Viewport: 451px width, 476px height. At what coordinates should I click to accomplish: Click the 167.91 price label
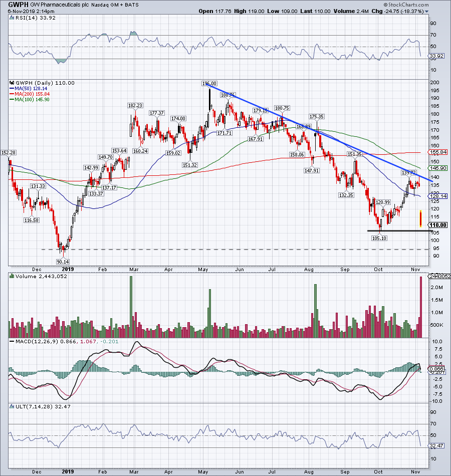pyautogui.click(x=256, y=139)
